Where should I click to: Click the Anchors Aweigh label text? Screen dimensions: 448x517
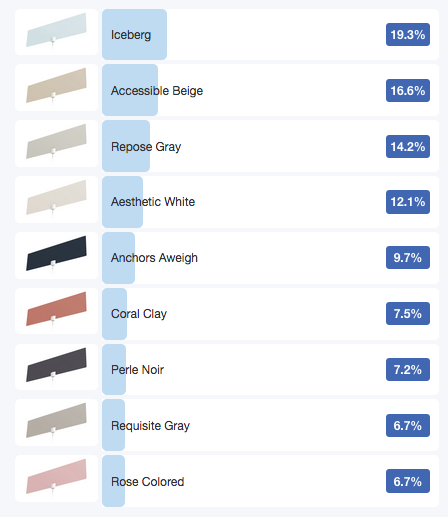tap(154, 258)
